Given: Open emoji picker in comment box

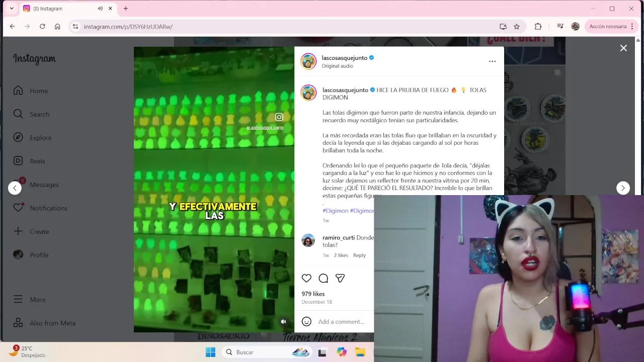Looking at the screenshot, I should [306, 321].
